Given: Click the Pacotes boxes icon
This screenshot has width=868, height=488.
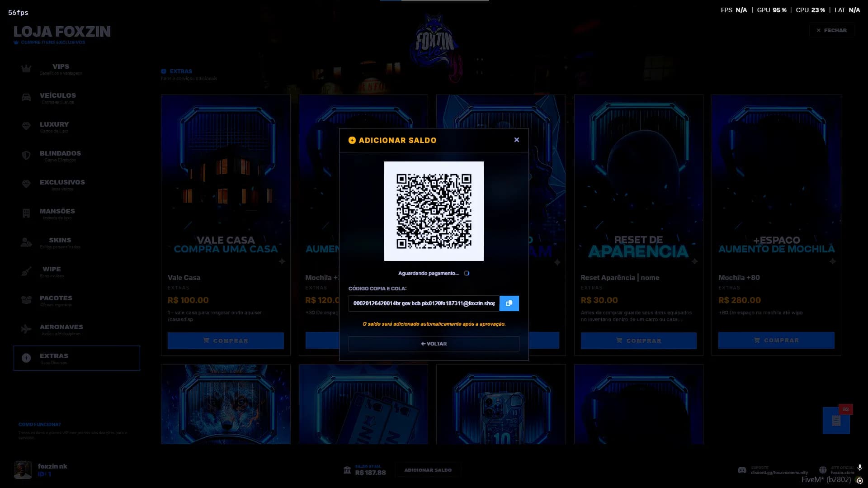Looking at the screenshot, I should pyautogui.click(x=26, y=300).
